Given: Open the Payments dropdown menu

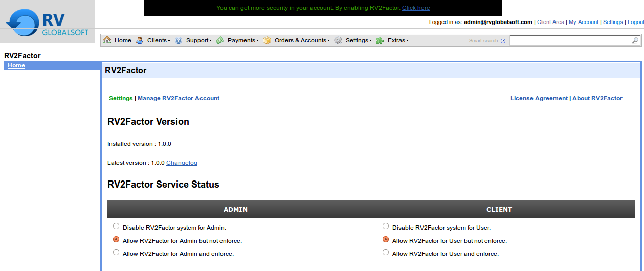Looking at the screenshot, I should coord(243,40).
